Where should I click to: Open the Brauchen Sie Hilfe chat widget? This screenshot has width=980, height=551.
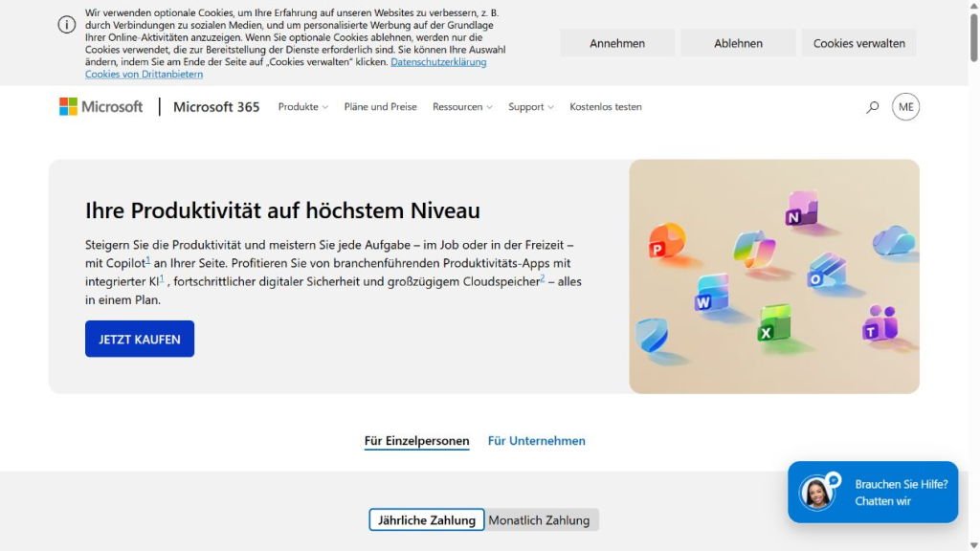point(873,493)
